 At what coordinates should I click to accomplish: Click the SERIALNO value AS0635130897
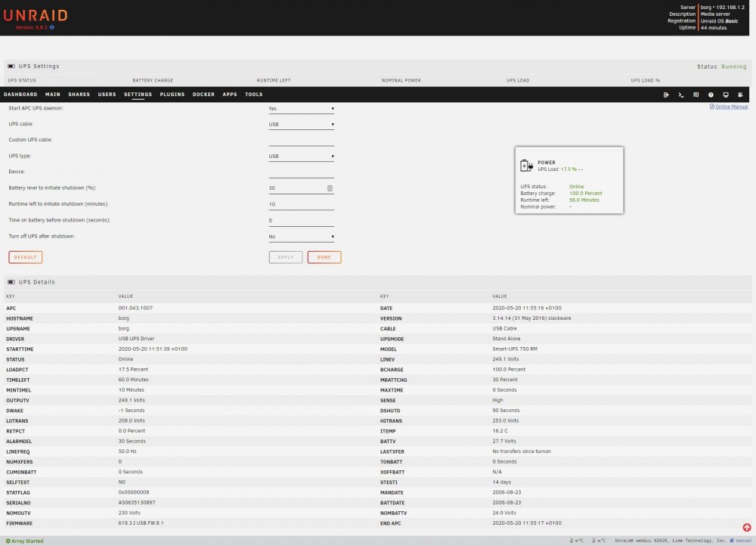click(x=136, y=503)
